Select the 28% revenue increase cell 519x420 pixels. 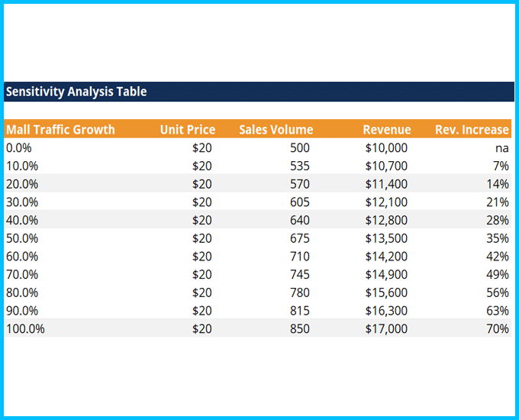click(498, 220)
